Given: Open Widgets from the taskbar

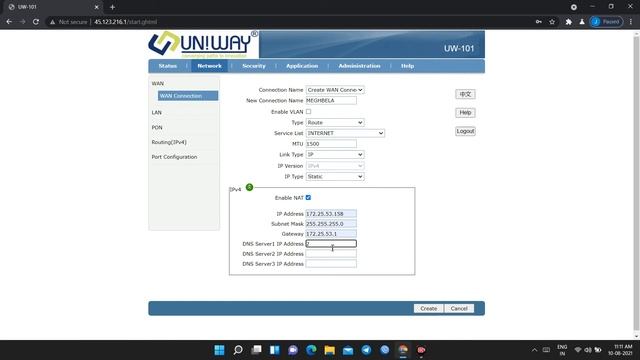Looking at the screenshot, I should pyautogui.click(x=275, y=350).
